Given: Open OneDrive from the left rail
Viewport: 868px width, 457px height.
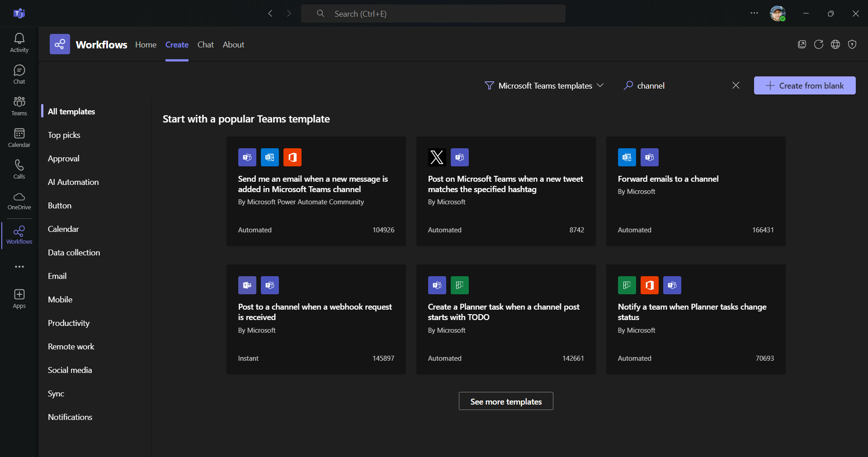Looking at the screenshot, I should [19, 201].
